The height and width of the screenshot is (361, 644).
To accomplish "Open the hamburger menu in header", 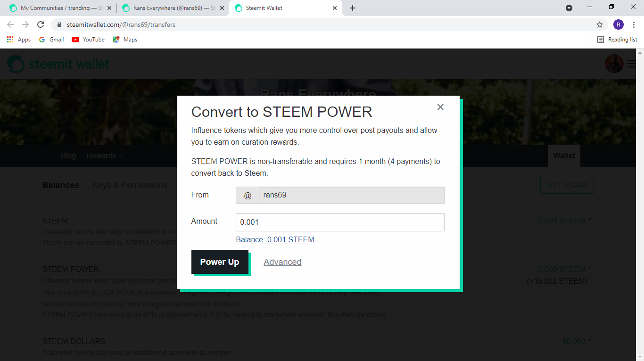I will pos(632,64).
